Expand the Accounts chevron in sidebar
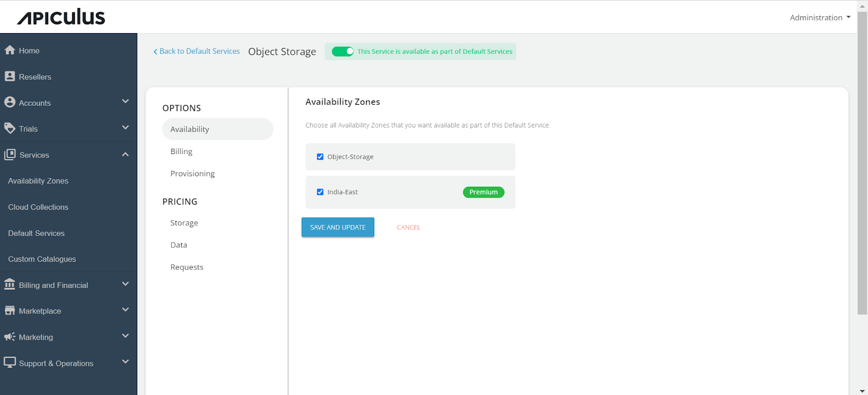 [125, 101]
